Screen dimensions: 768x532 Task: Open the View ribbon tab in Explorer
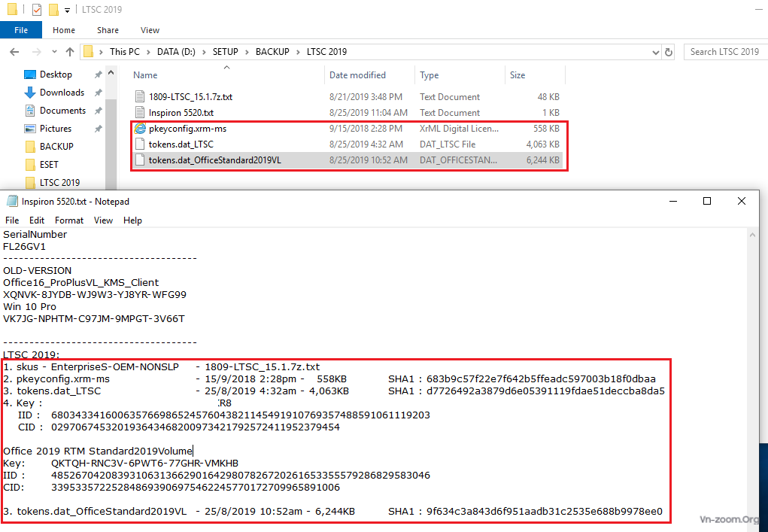coord(150,30)
